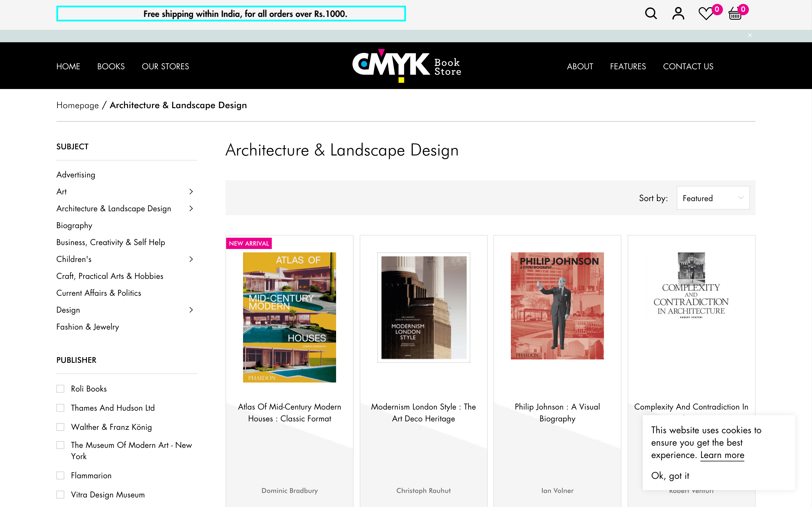Go to the CONTACT US page

pyautogui.click(x=688, y=66)
